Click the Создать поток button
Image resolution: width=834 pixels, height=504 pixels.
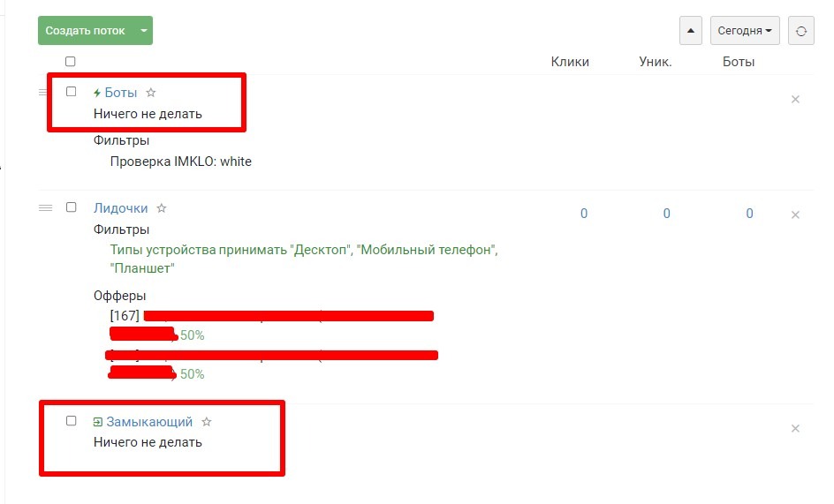point(86,31)
